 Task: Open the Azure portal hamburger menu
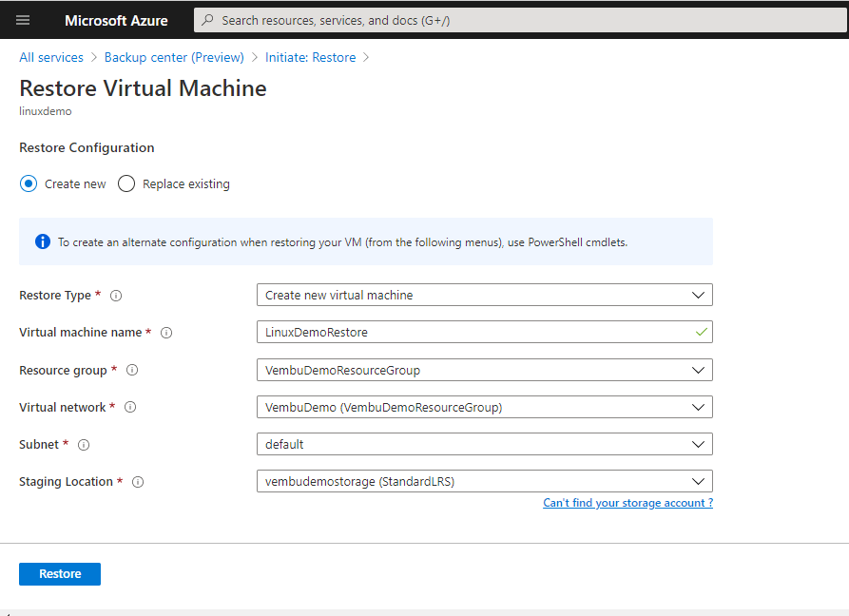tap(23, 21)
